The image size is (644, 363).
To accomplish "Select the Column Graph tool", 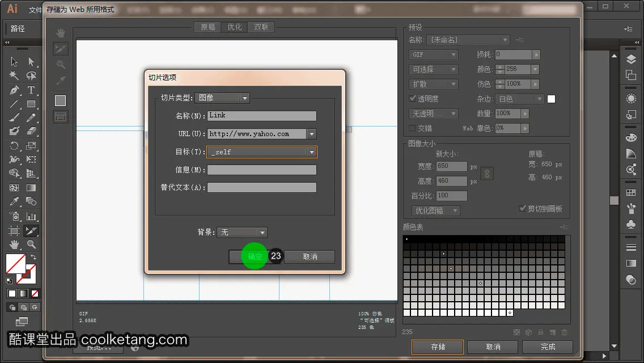I will pyautogui.click(x=31, y=216).
